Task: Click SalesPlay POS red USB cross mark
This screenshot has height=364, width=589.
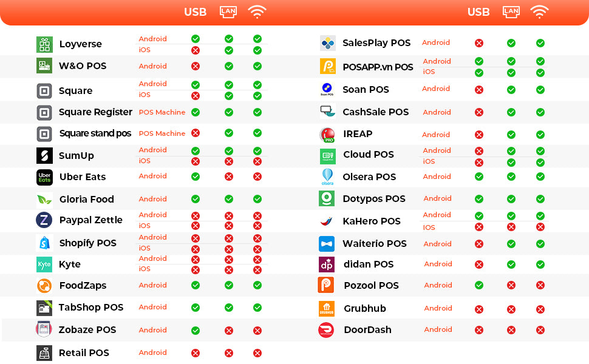Action: click(x=479, y=43)
